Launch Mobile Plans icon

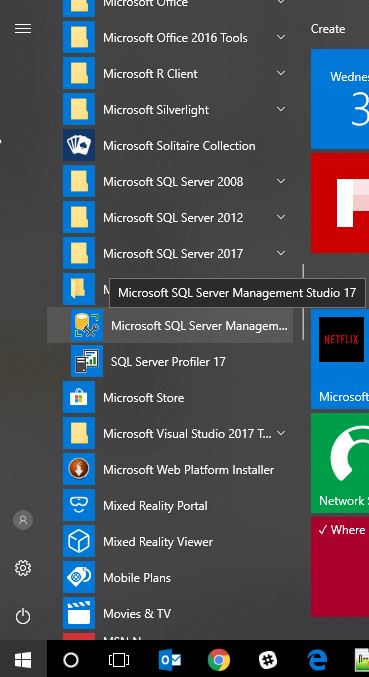click(79, 577)
